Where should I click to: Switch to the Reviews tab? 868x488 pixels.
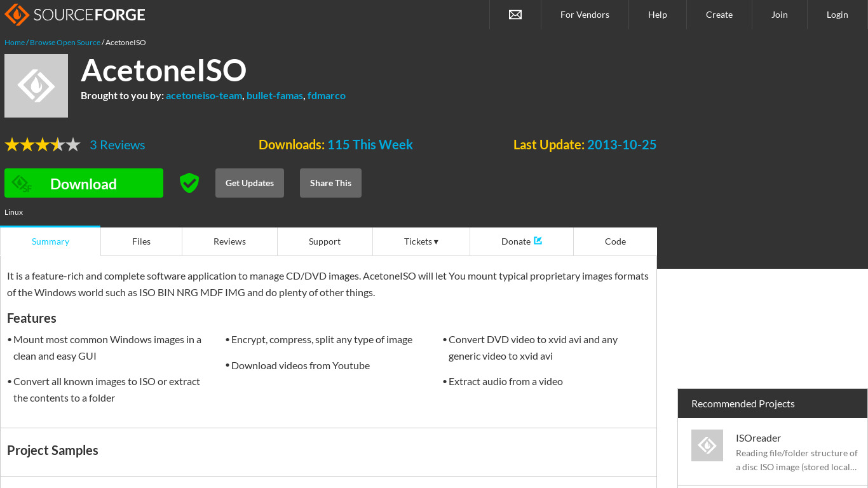point(229,241)
